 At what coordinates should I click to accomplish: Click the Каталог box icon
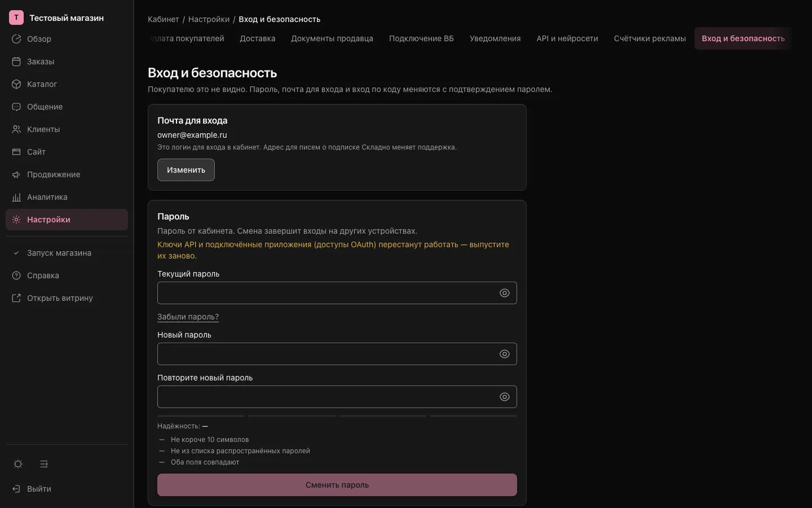(16, 84)
